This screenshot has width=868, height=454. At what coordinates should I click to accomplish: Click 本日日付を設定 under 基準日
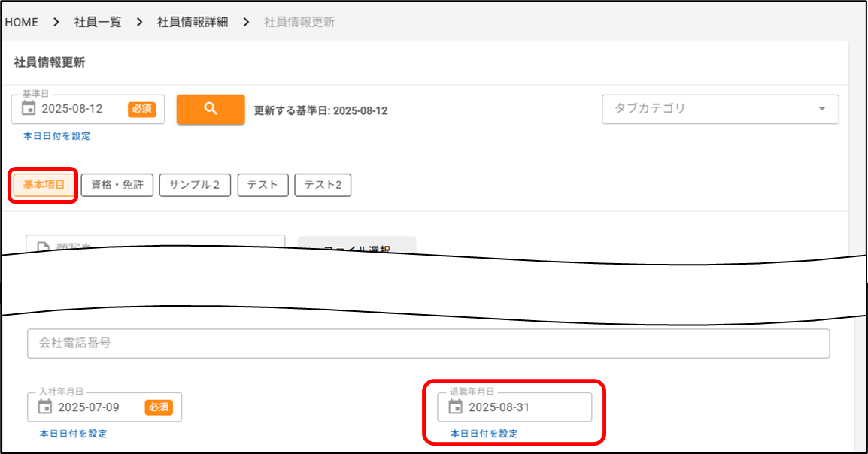point(56,136)
